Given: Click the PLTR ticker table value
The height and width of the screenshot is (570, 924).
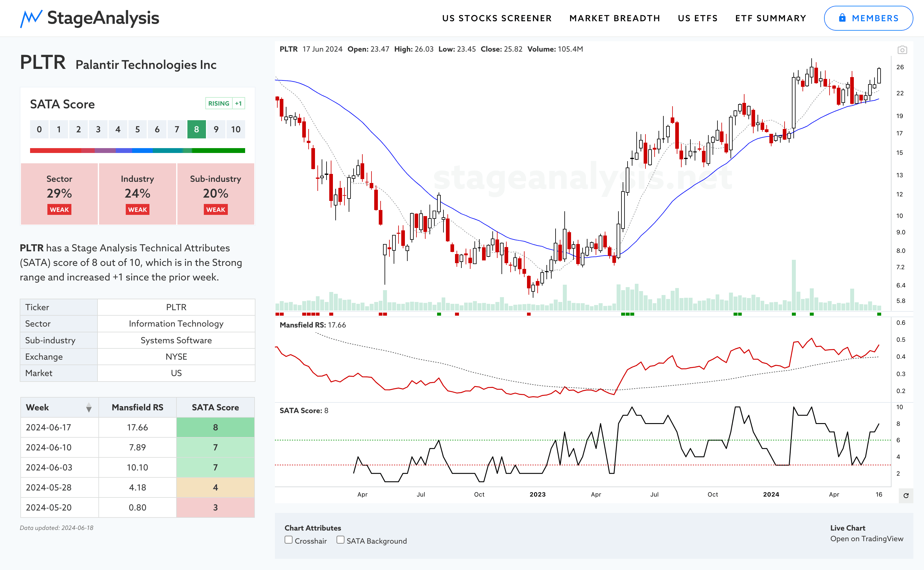Looking at the screenshot, I should tap(176, 307).
